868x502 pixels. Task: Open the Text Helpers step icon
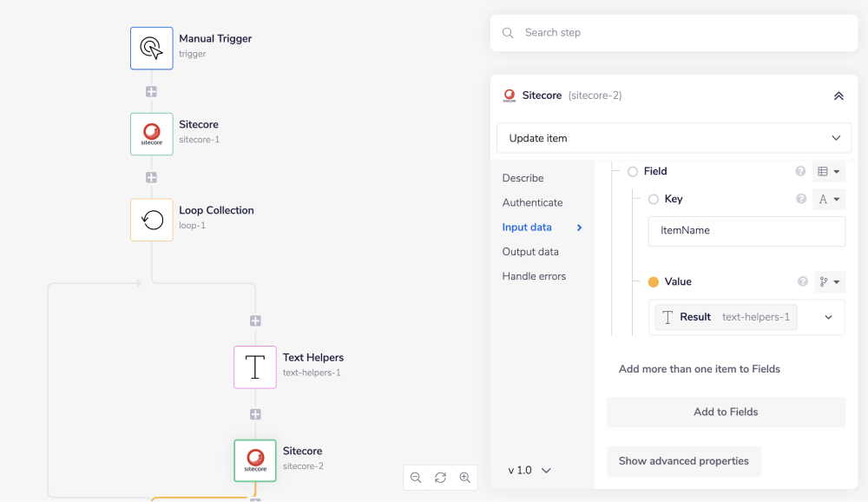click(x=255, y=367)
